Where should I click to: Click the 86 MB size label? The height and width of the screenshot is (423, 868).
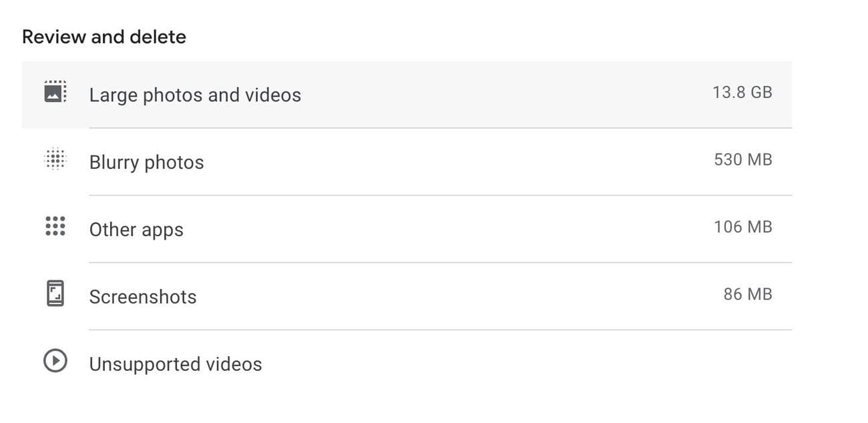[746, 294]
